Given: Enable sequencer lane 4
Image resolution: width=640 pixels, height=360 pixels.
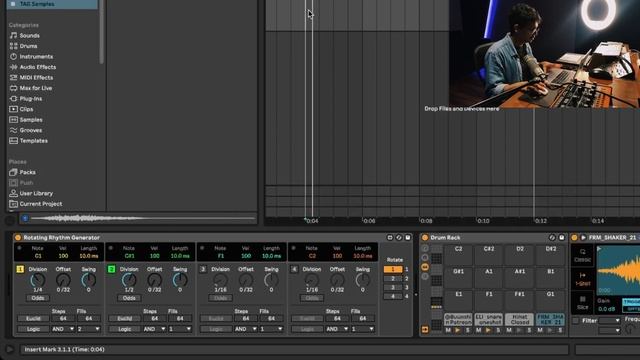Looking at the screenshot, I should pyautogui.click(x=294, y=269).
